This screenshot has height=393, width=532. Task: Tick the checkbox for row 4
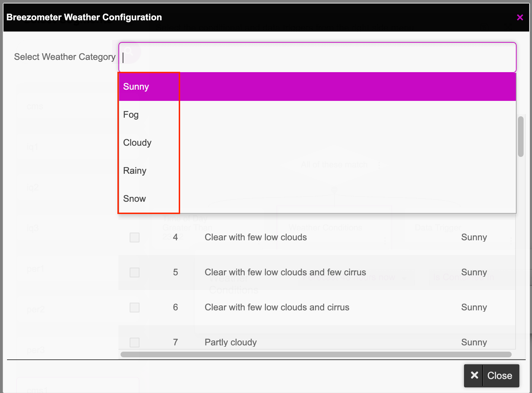[135, 237]
